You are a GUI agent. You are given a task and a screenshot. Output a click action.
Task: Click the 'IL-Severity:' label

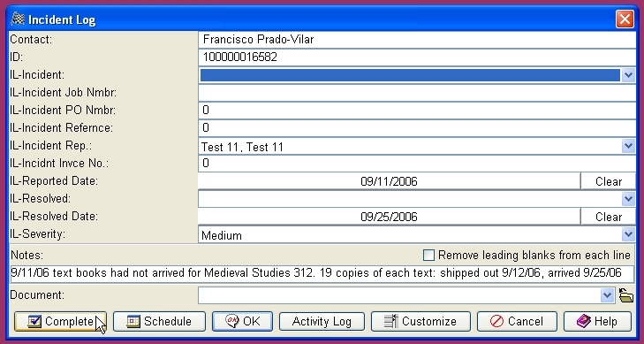tap(37, 233)
